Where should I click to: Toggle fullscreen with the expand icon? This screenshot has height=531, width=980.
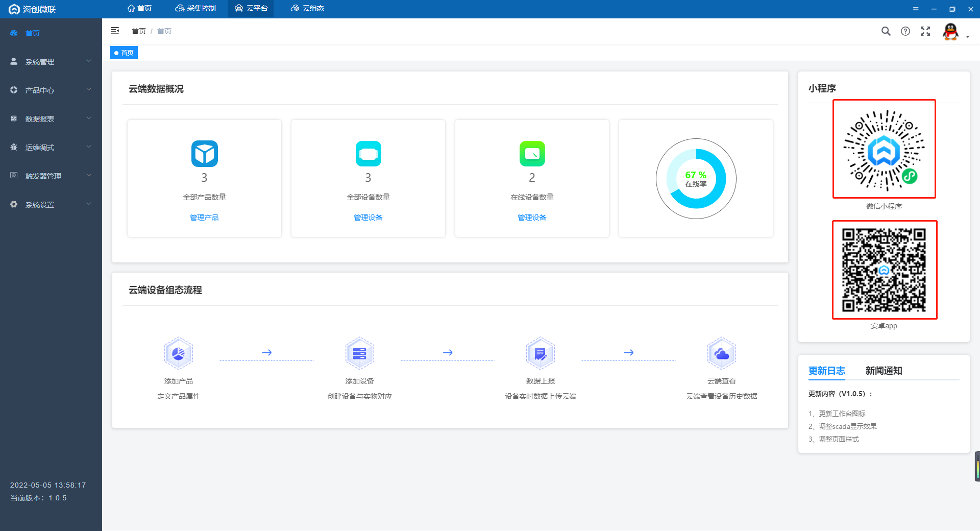925,31
